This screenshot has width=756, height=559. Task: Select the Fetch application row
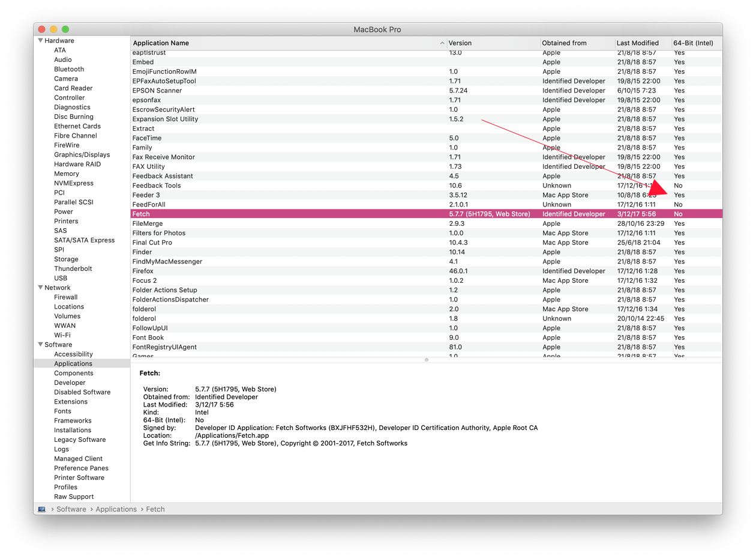click(x=427, y=214)
